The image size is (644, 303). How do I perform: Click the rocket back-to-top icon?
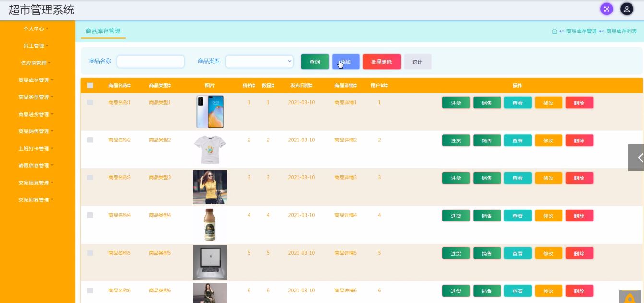(x=630, y=297)
